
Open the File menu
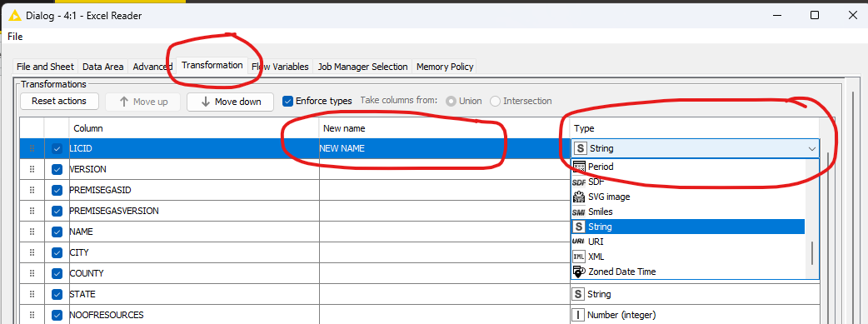(x=15, y=37)
